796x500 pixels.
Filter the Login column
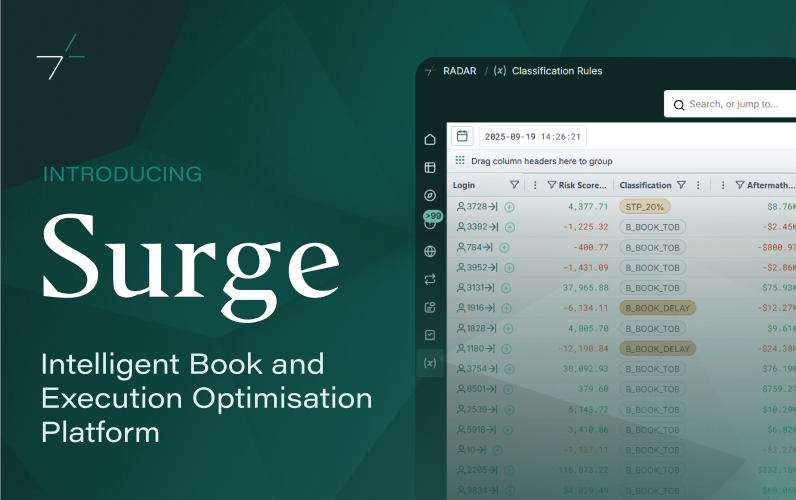[514, 185]
